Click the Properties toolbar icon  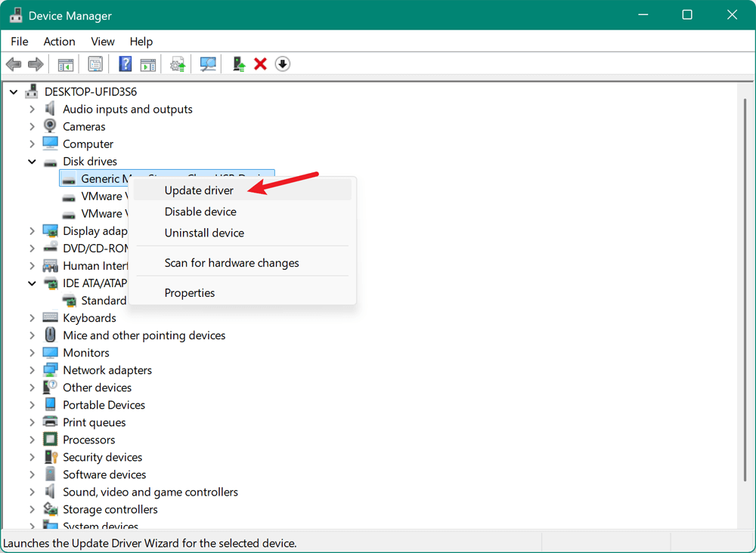pos(95,63)
